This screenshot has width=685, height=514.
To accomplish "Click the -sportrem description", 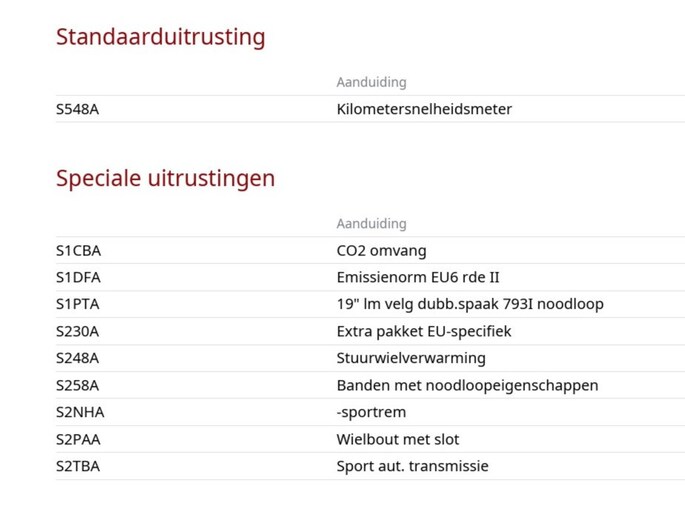I will click(x=371, y=412).
